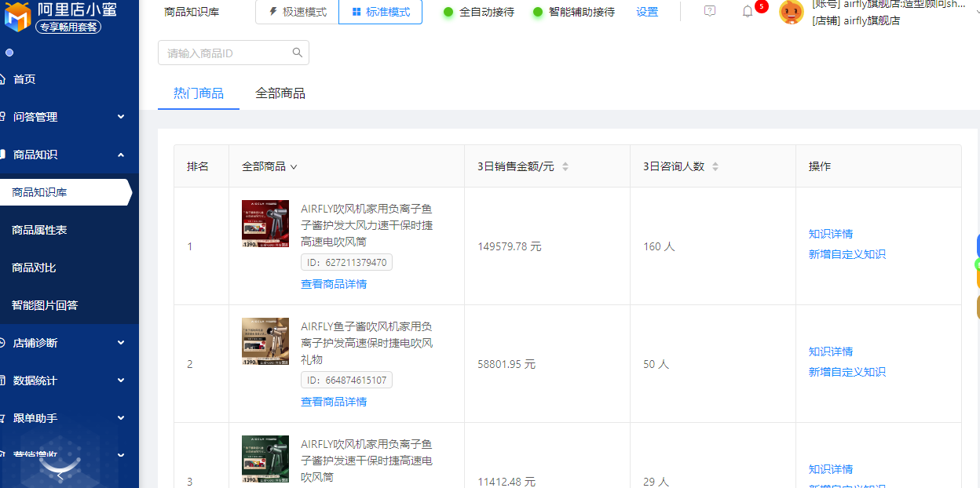Click 新增自定义知识 for product 627211379470
This screenshot has height=488, width=980.
[x=847, y=254]
